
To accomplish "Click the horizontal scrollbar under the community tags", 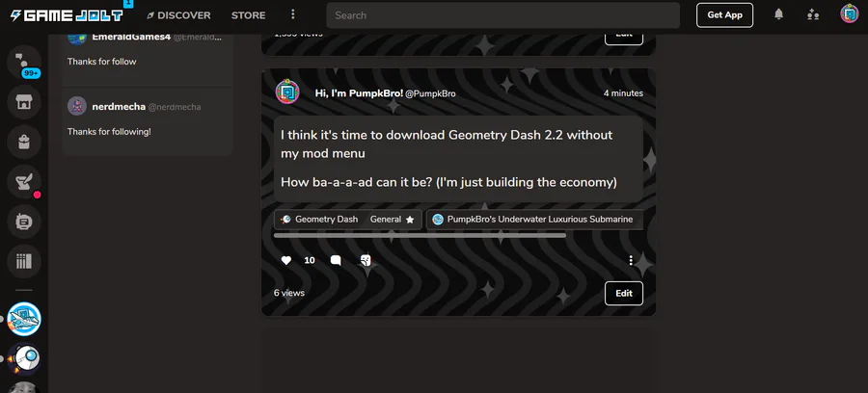I will (420, 235).
